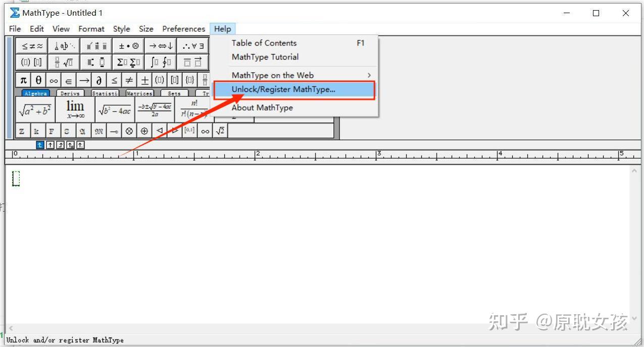Switch to the Sets tab
The height and width of the screenshot is (347, 644).
tap(174, 93)
